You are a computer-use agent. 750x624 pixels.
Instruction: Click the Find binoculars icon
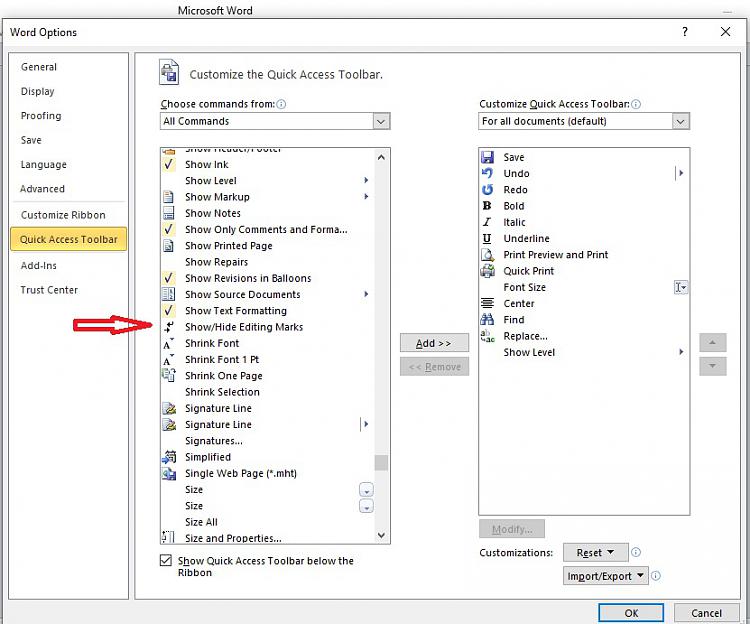[x=487, y=319]
